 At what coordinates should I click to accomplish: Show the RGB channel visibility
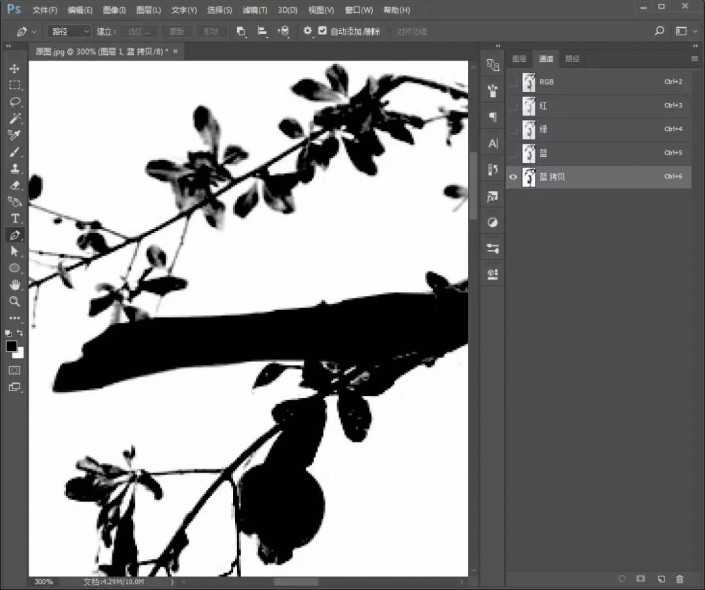pos(514,82)
